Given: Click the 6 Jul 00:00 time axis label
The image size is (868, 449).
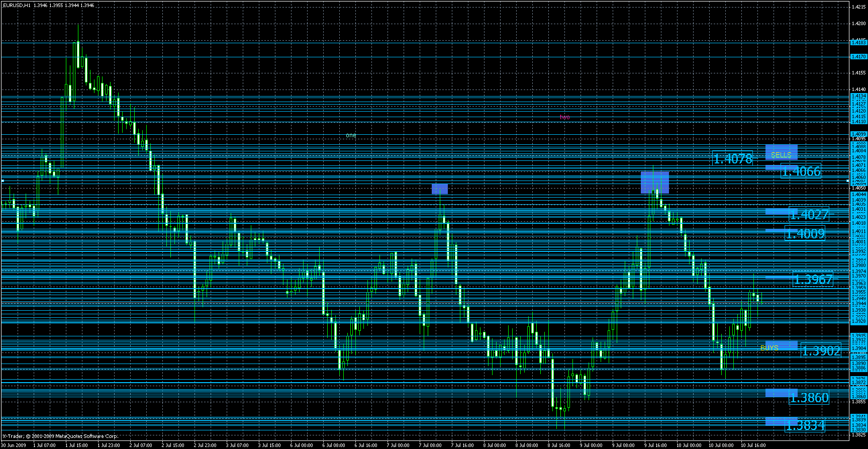Looking at the screenshot, I should point(302,445).
